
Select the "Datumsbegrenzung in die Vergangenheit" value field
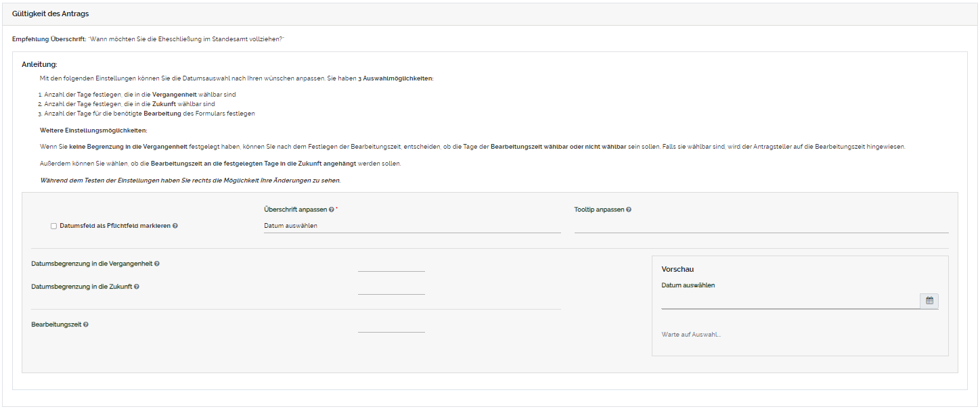pos(391,269)
